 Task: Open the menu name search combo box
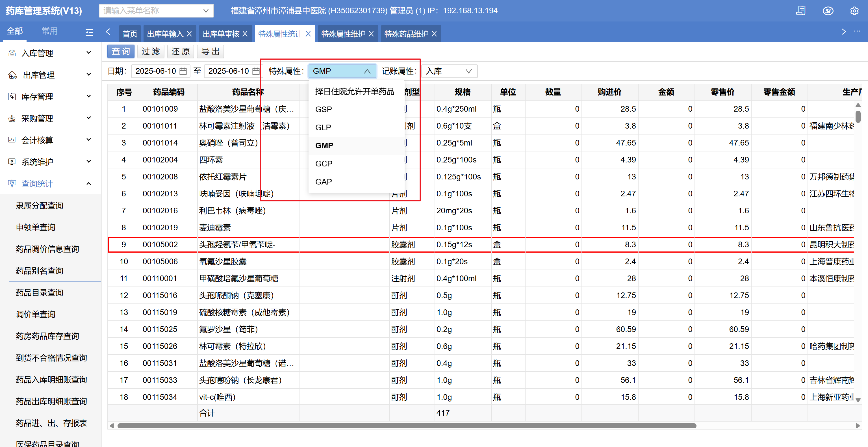[156, 11]
